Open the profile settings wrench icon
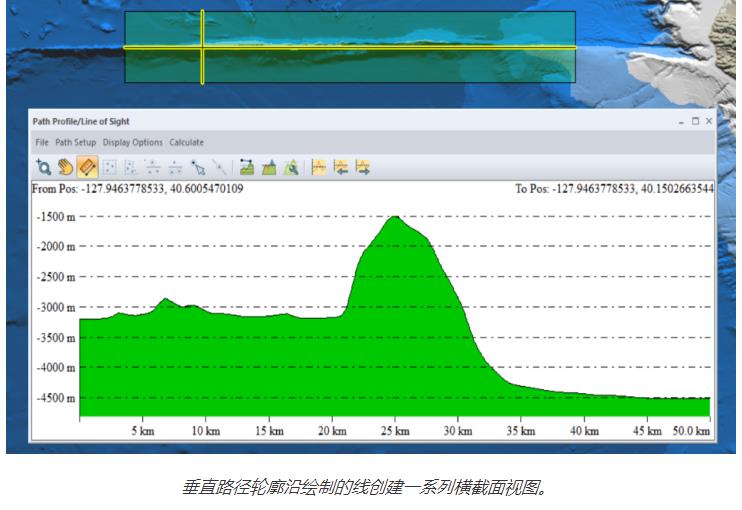The width and height of the screenshot is (742, 510). pos(291,167)
